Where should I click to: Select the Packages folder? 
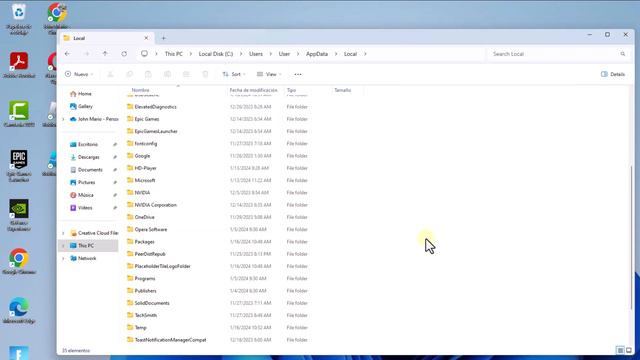pyautogui.click(x=144, y=242)
